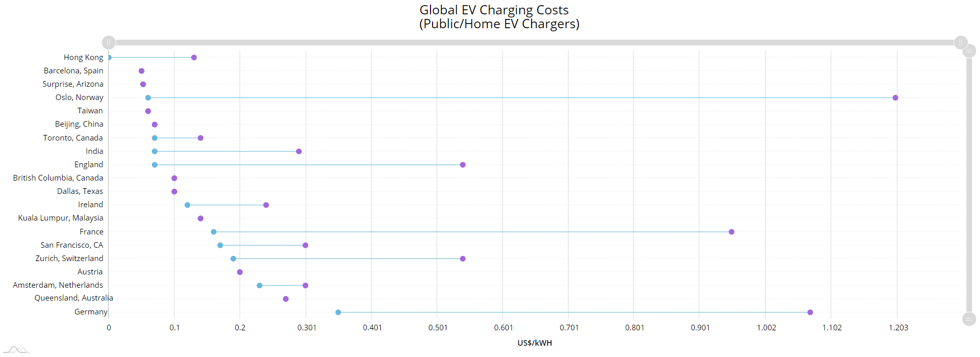The width and height of the screenshot is (980, 357).
Task: Click the '0.501' x-axis value
Action: 438,328
